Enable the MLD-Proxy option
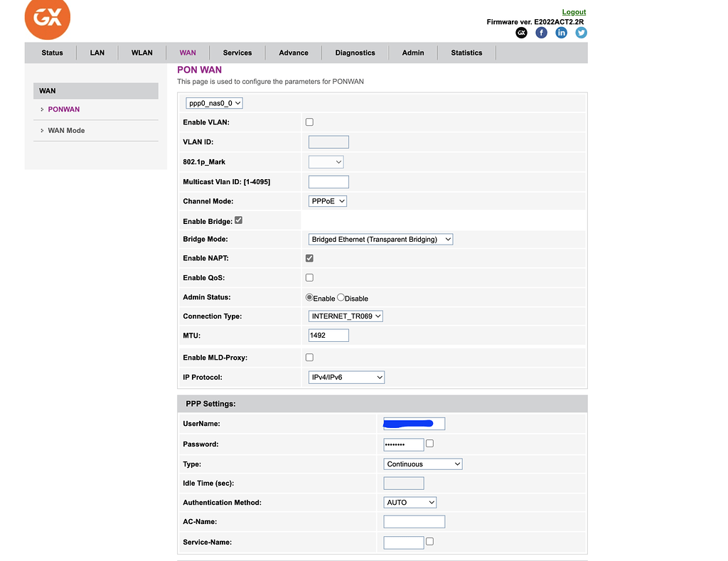This screenshot has width=728, height=561. [309, 357]
